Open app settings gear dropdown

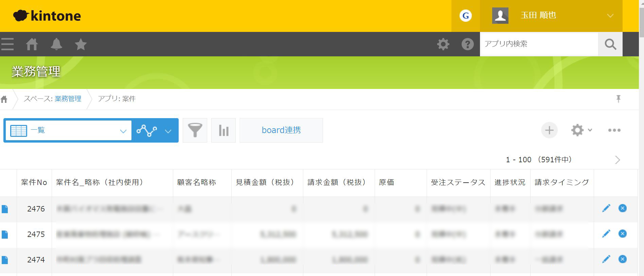click(581, 130)
